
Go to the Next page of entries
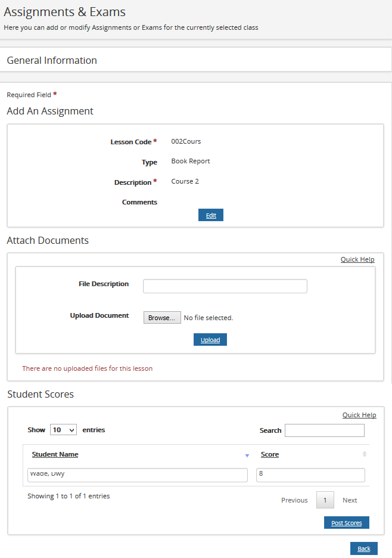pyautogui.click(x=350, y=500)
